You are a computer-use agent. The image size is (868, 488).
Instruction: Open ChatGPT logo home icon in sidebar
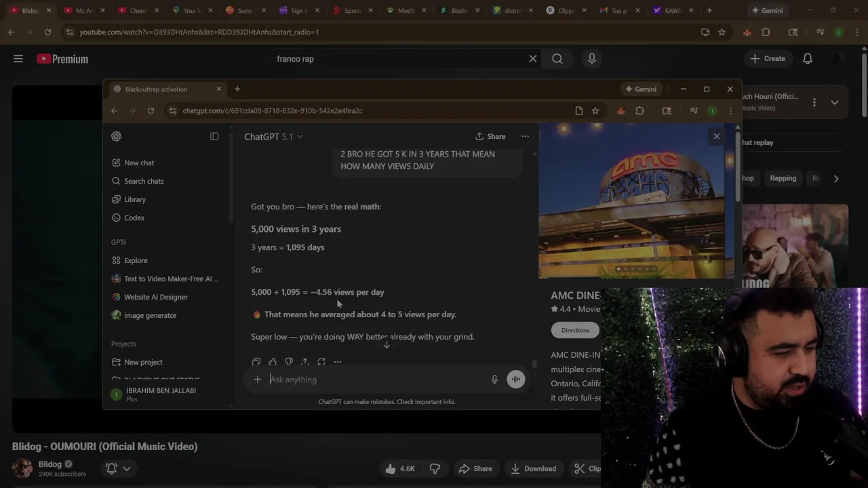coord(117,136)
